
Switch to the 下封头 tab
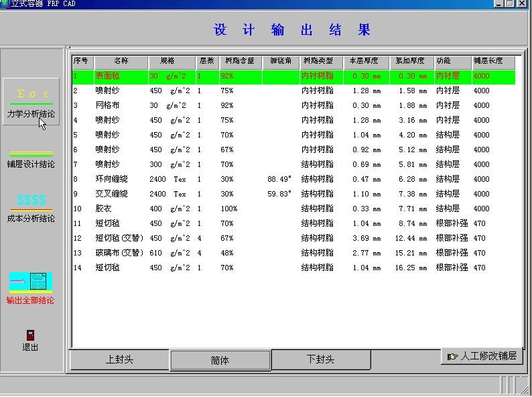(320, 359)
